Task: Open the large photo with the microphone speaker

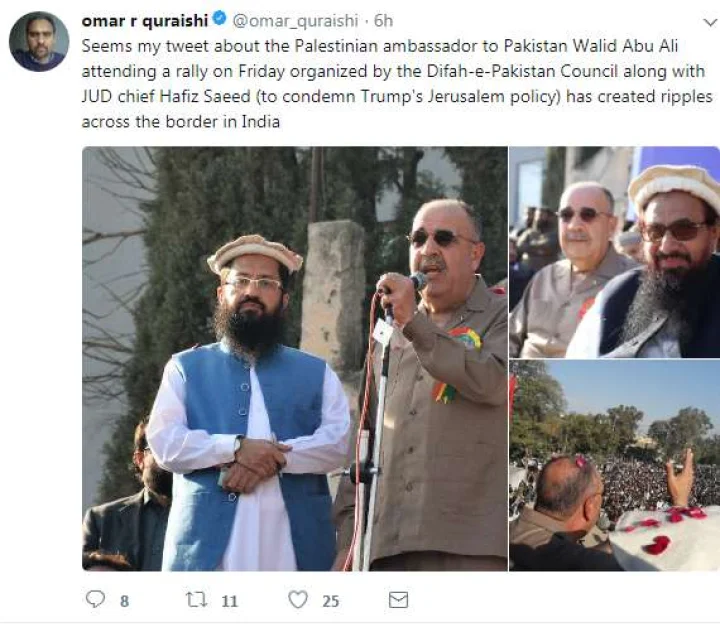Action: tap(295, 359)
